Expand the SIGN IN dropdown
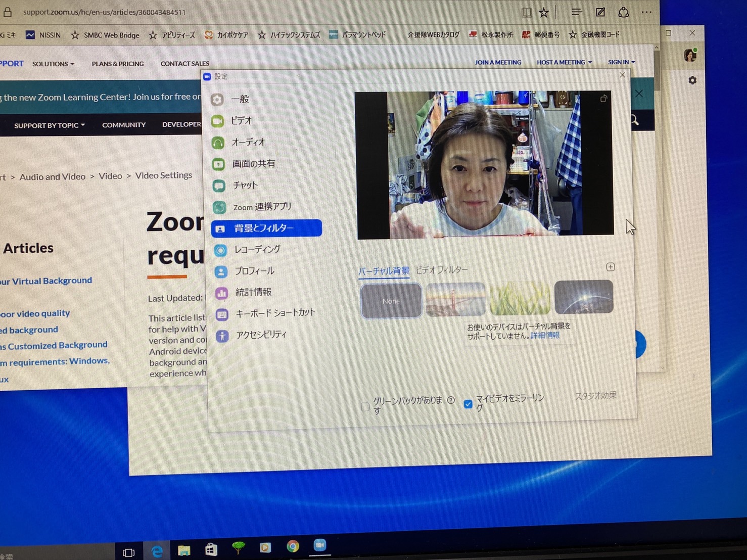The image size is (747, 560). click(621, 62)
